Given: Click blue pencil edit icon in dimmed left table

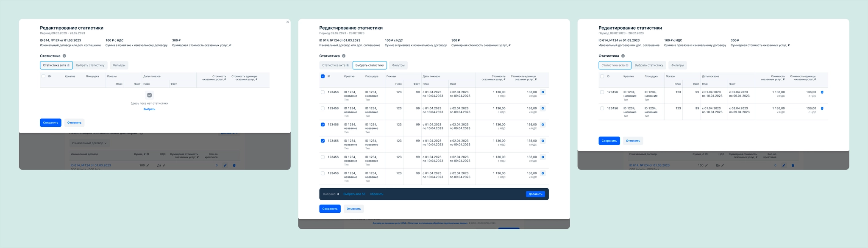Looking at the screenshot, I should (x=225, y=165).
